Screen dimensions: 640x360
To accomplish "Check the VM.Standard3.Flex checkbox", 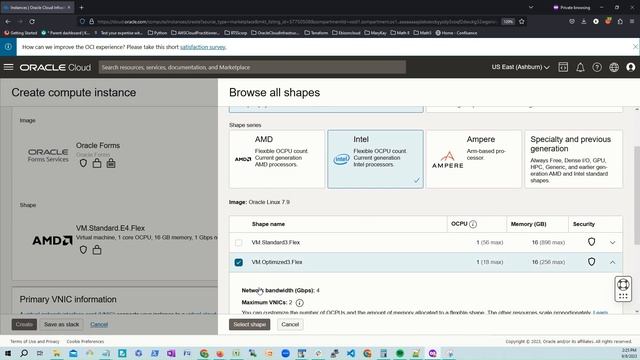I will [x=239, y=242].
